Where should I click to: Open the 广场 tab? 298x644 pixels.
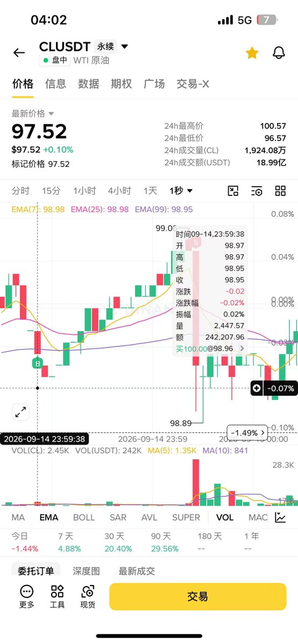click(x=154, y=84)
